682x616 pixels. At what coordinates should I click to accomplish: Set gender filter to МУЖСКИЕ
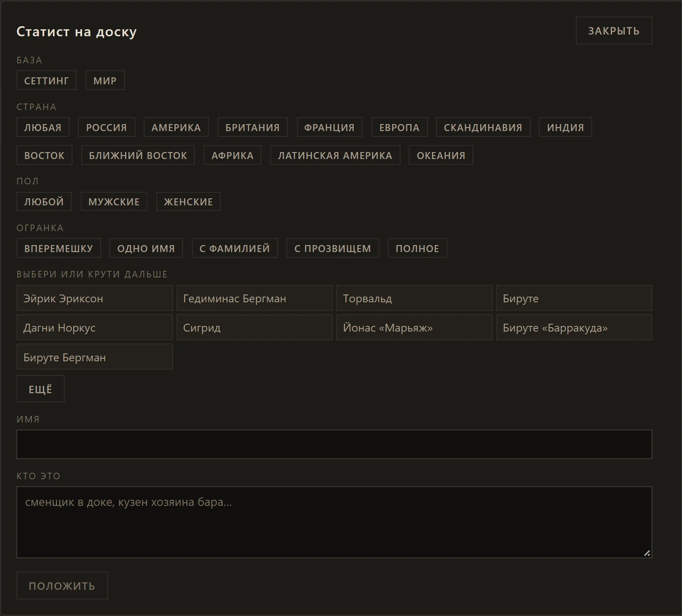(114, 201)
